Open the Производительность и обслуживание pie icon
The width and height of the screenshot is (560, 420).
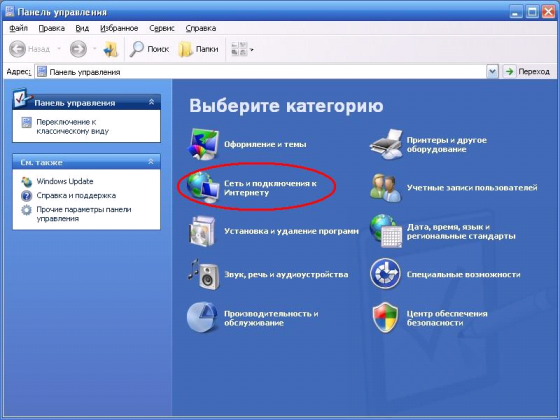202,318
